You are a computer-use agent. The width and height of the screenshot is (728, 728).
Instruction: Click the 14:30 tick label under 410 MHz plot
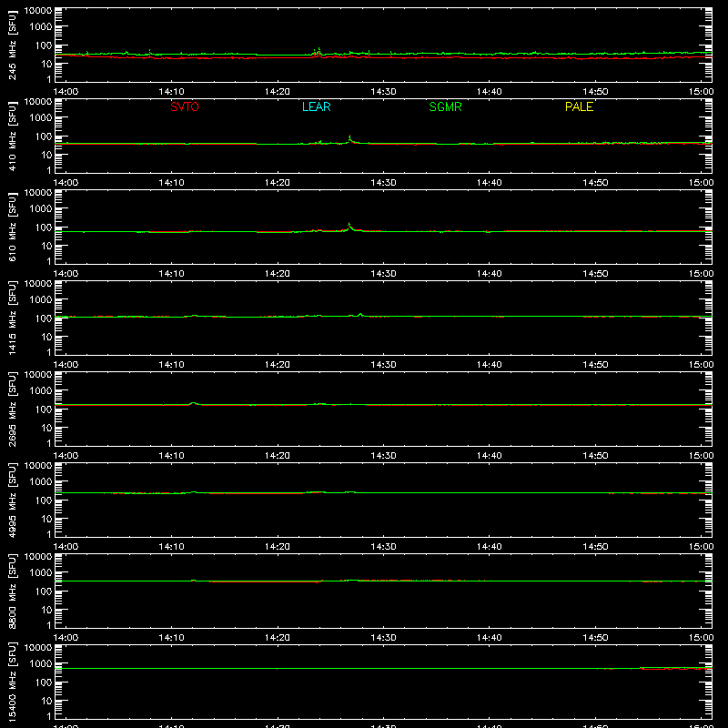pos(383,183)
